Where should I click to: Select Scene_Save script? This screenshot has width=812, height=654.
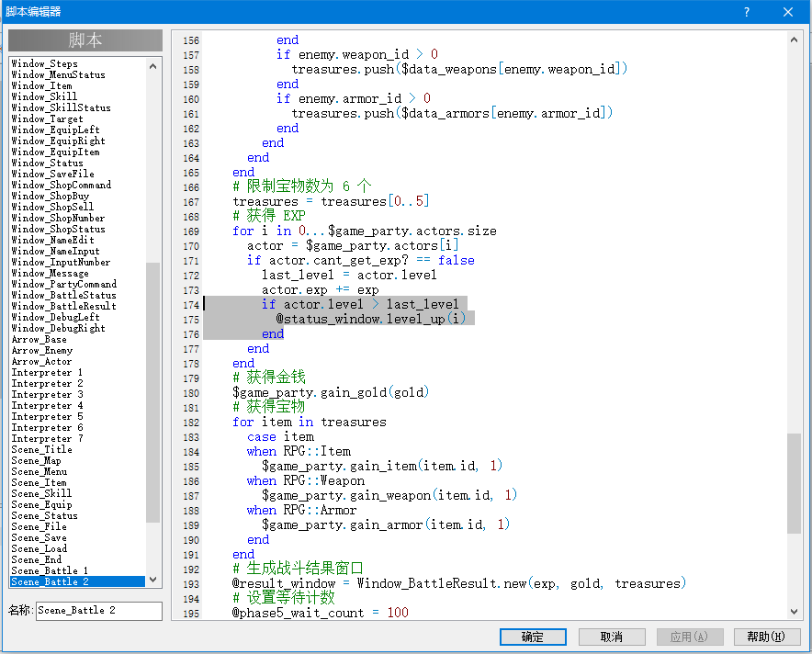point(39,537)
